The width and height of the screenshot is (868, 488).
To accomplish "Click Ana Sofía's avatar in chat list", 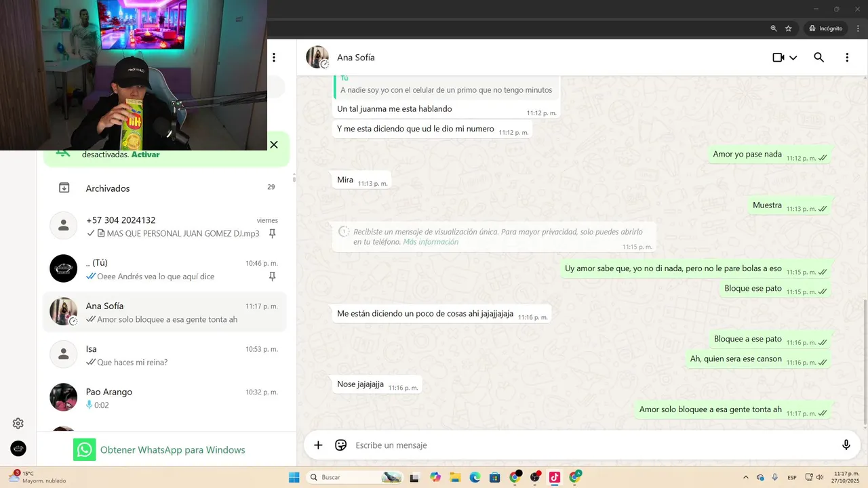I will [x=64, y=312].
